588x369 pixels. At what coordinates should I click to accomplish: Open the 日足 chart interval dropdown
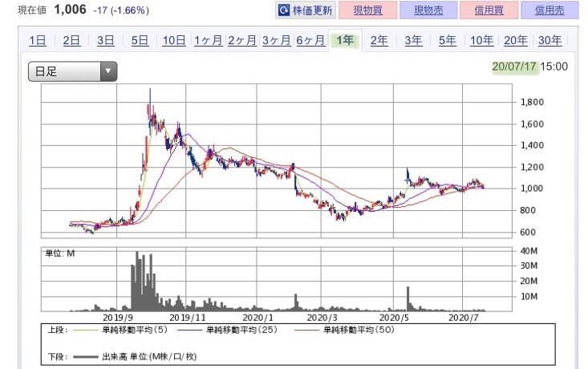pyautogui.click(x=73, y=71)
